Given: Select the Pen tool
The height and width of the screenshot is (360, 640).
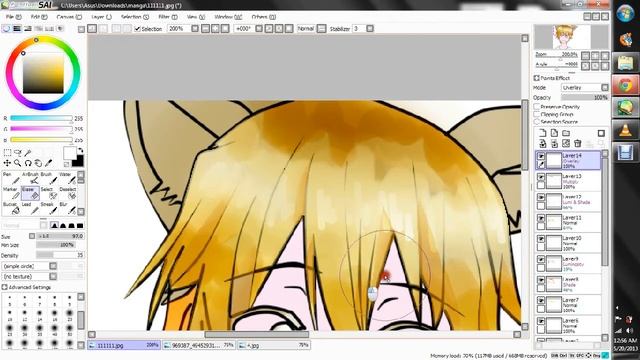Looking at the screenshot, I should click(x=11, y=178).
